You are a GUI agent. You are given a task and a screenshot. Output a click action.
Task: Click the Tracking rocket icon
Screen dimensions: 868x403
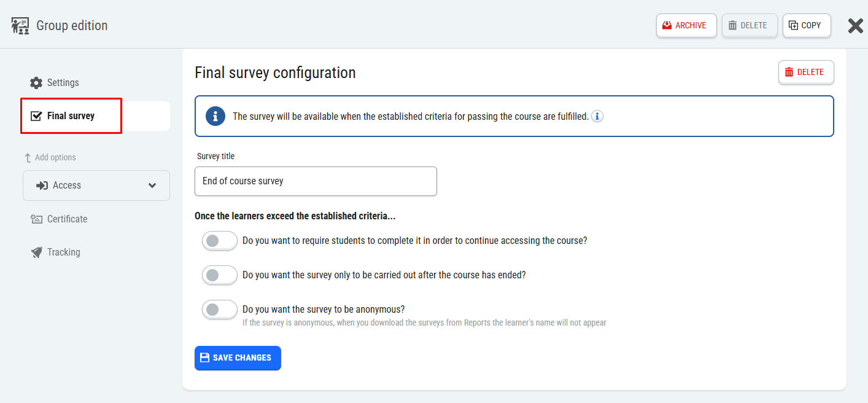click(36, 252)
